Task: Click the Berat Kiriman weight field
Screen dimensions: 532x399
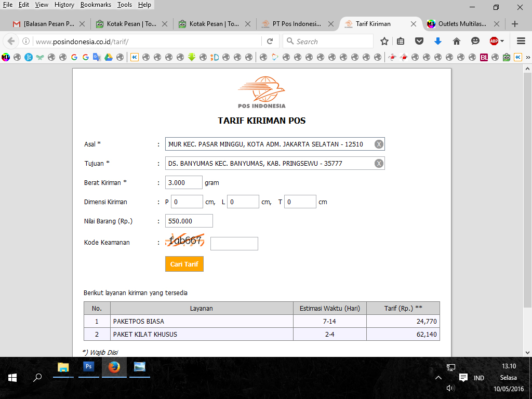Action: [184, 182]
